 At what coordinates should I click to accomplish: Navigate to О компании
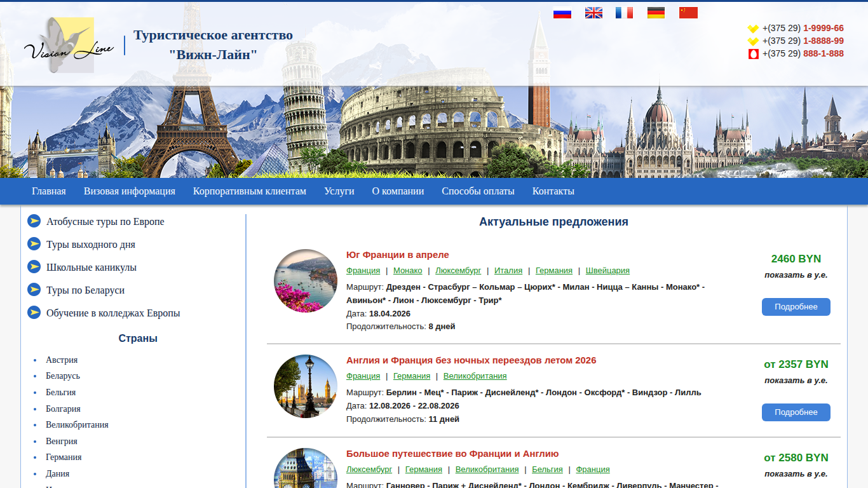click(398, 191)
